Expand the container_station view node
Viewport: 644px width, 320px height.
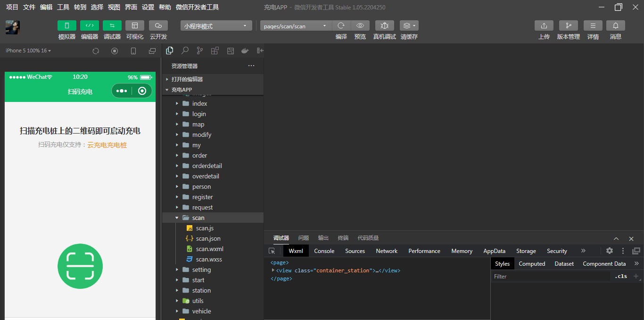point(273,270)
